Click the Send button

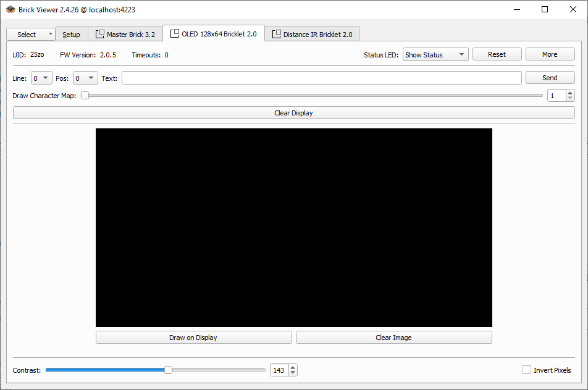pyautogui.click(x=550, y=78)
